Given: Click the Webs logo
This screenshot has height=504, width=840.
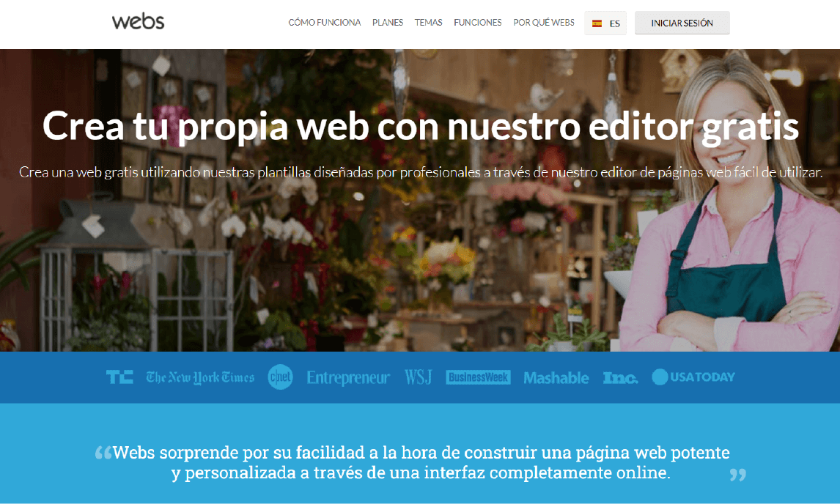Looking at the screenshot, I should (139, 22).
